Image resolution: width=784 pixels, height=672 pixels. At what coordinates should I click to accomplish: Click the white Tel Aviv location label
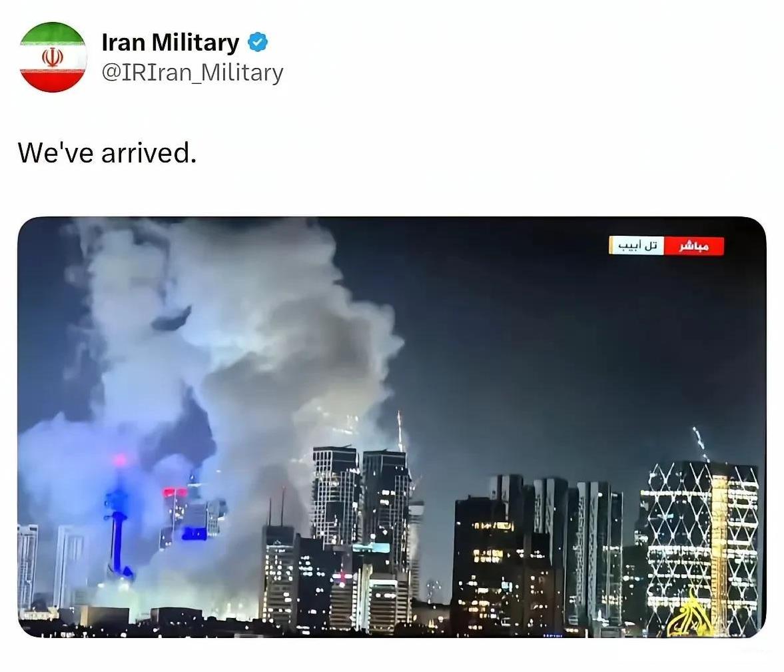point(637,246)
